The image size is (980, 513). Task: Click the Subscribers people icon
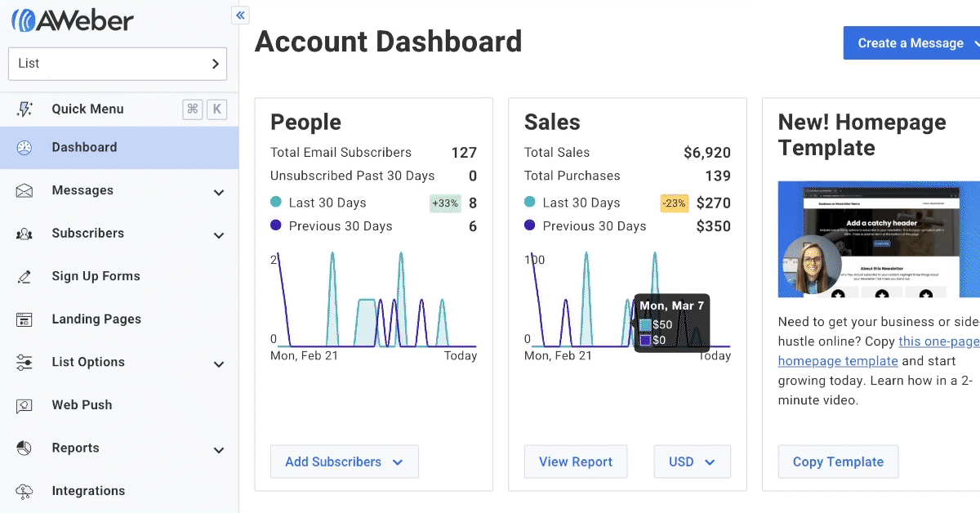pyautogui.click(x=24, y=234)
